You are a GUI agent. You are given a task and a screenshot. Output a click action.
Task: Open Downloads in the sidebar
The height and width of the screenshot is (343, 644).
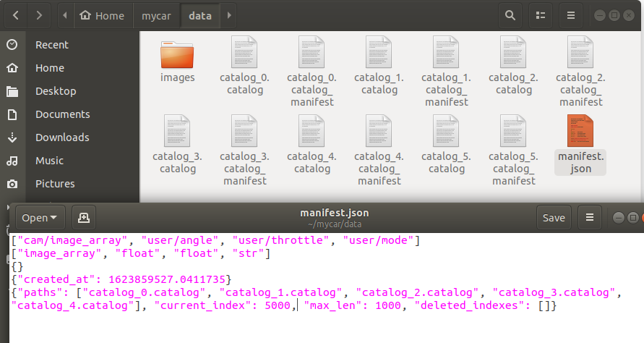tap(62, 137)
